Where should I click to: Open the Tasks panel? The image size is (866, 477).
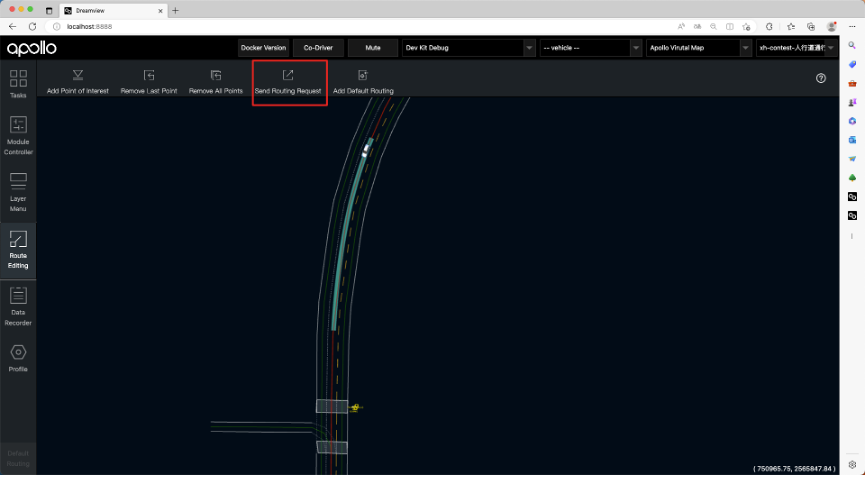click(18, 84)
